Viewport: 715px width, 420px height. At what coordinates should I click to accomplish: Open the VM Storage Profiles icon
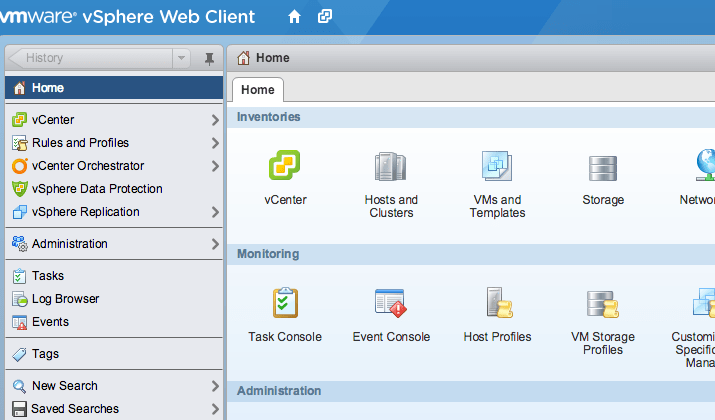pyautogui.click(x=603, y=304)
